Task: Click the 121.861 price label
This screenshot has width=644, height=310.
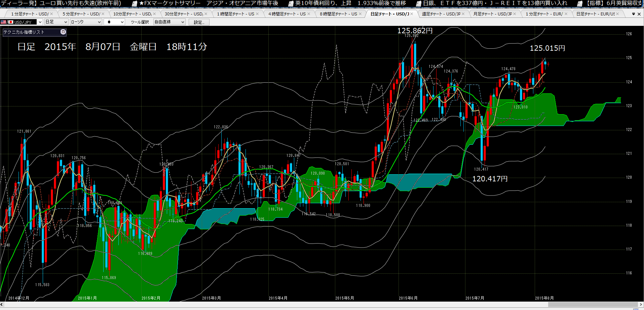Action: (x=24, y=131)
